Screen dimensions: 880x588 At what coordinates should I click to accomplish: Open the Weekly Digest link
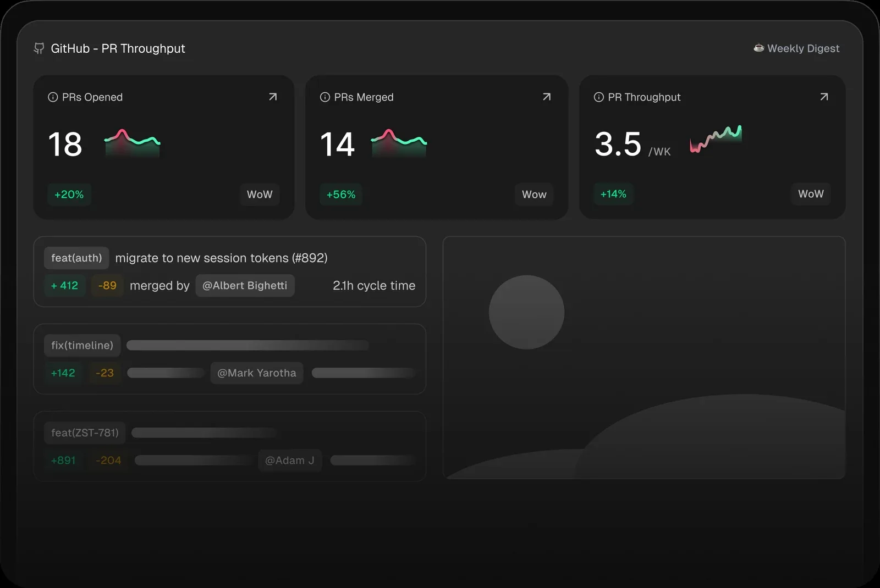(x=796, y=48)
